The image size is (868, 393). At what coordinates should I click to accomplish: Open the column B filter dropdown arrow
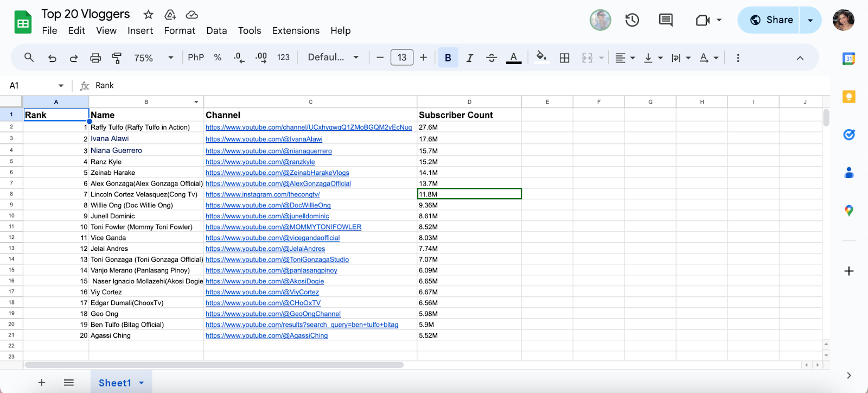pyautogui.click(x=196, y=102)
